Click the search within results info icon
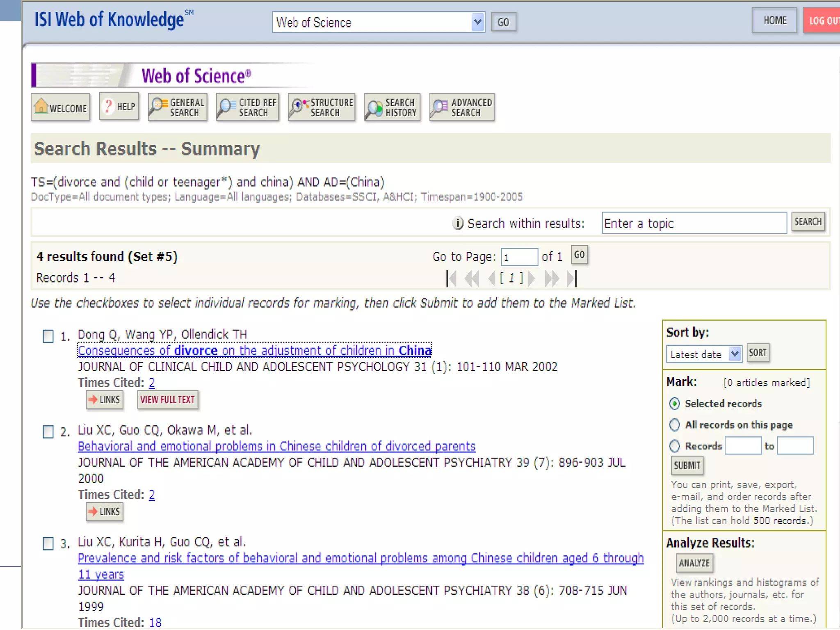This screenshot has width=840, height=630. point(457,223)
